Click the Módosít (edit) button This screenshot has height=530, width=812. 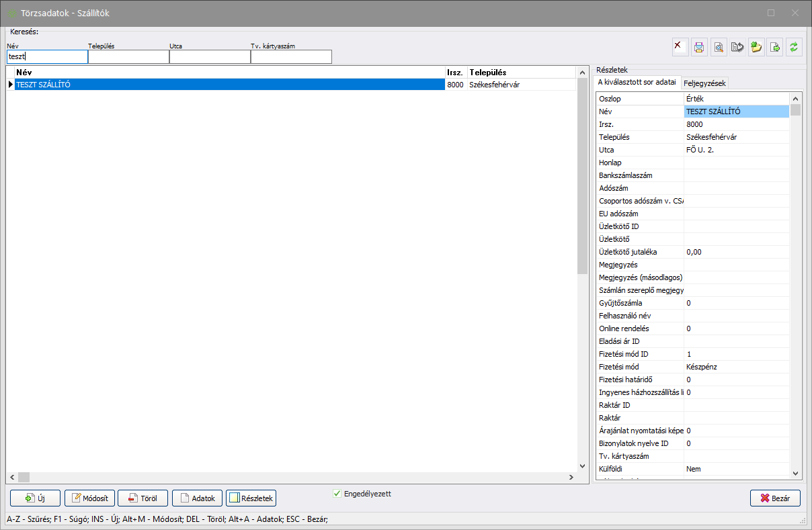point(89,498)
